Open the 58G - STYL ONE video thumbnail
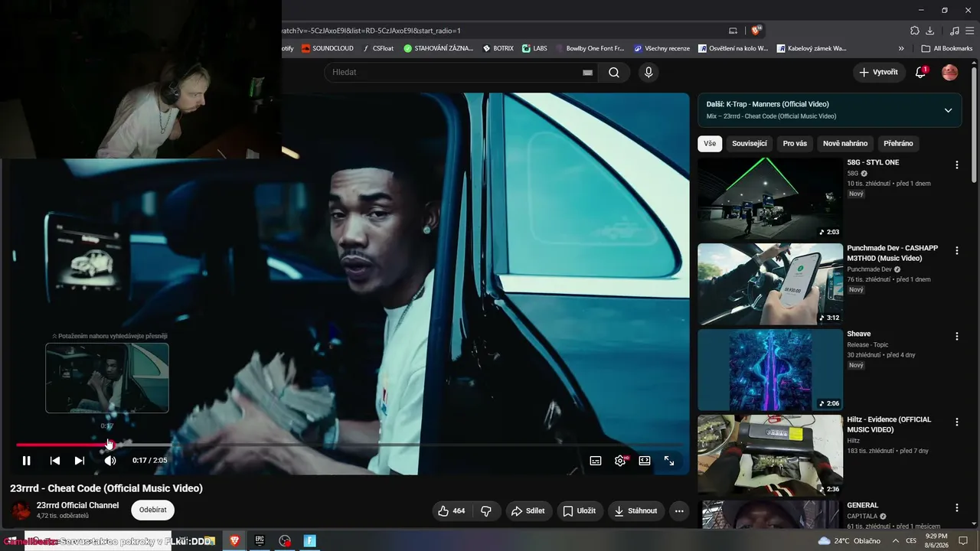Viewport: 980px width, 551px height. coord(770,198)
